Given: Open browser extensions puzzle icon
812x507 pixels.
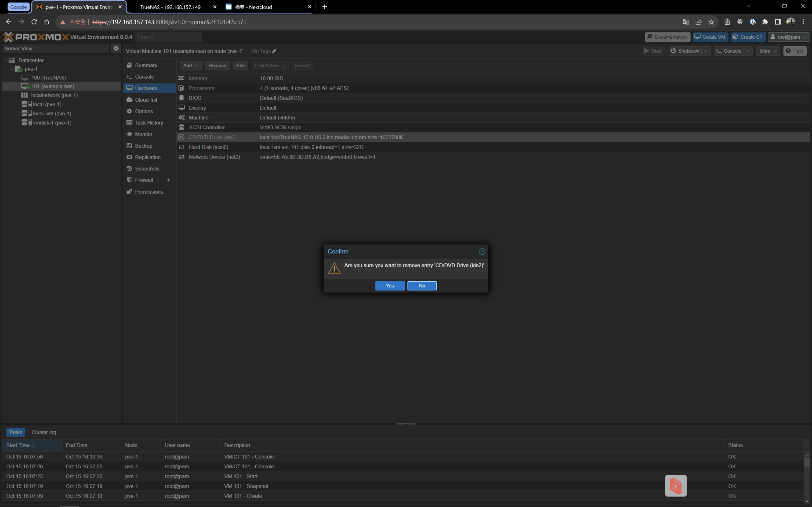Looking at the screenshot, I should [765, 22].
